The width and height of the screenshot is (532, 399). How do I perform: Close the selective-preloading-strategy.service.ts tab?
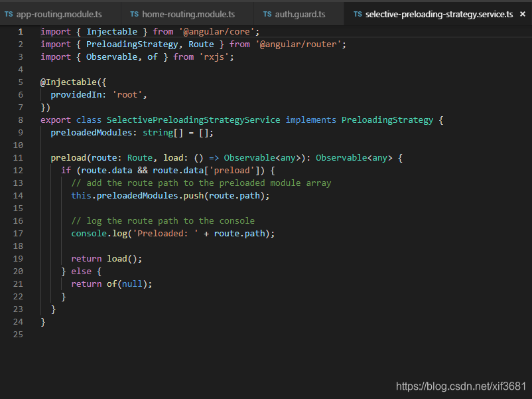coord(523,14)
